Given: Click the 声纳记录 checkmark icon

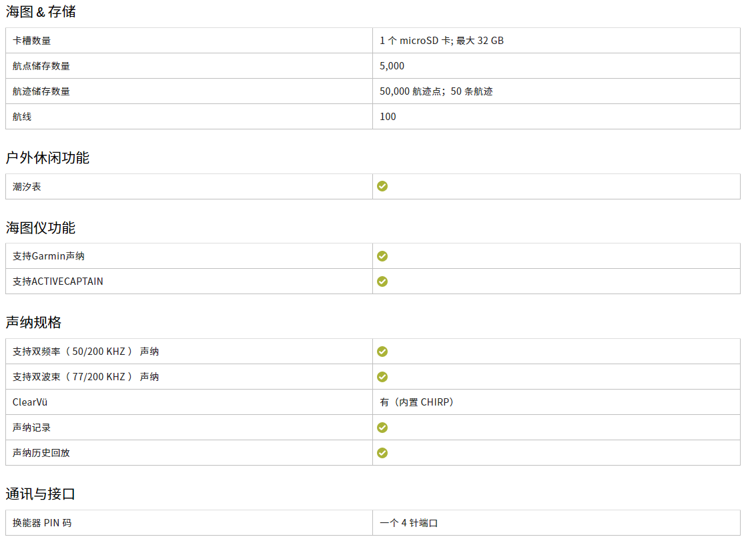Looking at the screenshot, I should pyautogui.click(x=382, y=428).
